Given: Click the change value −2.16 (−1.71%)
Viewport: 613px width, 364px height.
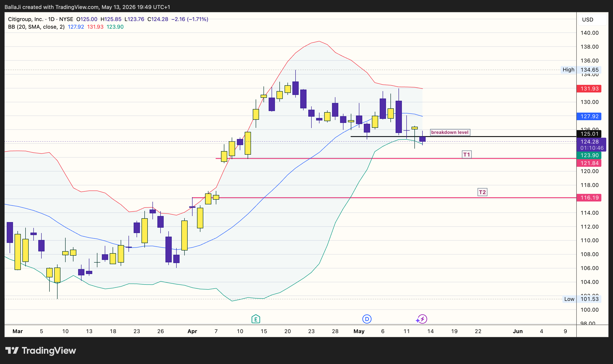Looking at the screenshot, I should [x=190, y=19].
